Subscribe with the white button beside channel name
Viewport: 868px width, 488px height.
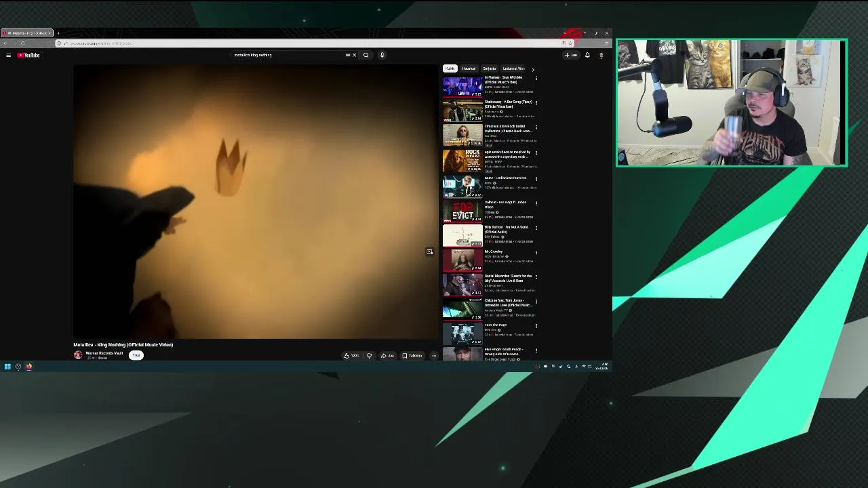[136, 355]
